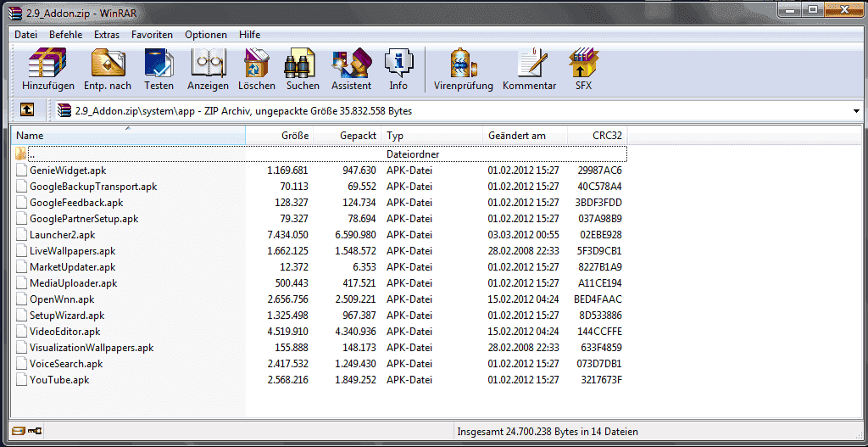Sort by CRC32 column header
The height and width of the screenshot is (447, 868).
click(x=598, y=136)
